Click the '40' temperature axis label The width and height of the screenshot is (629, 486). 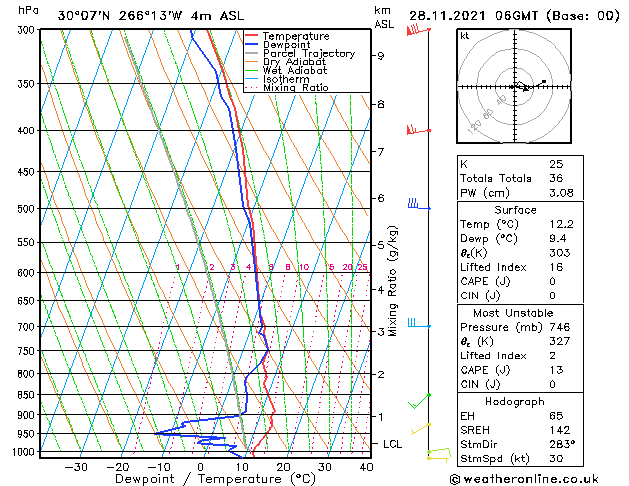click(x=366, y=467)
